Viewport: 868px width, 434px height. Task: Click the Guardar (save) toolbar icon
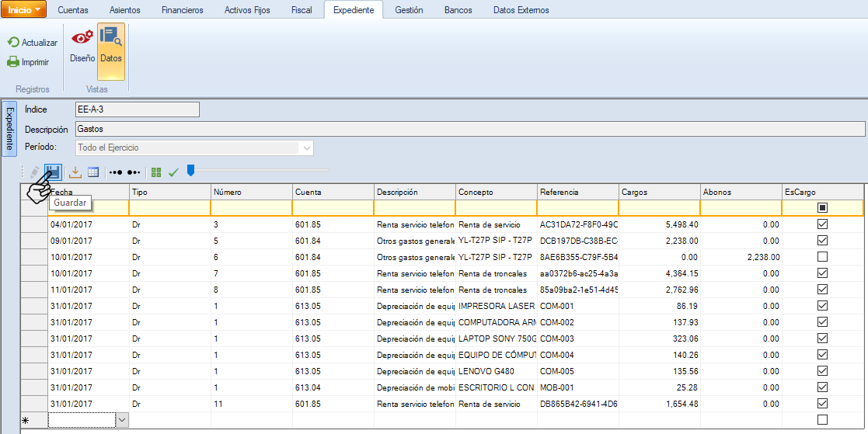pyautogui.click(x=53, y=172)
